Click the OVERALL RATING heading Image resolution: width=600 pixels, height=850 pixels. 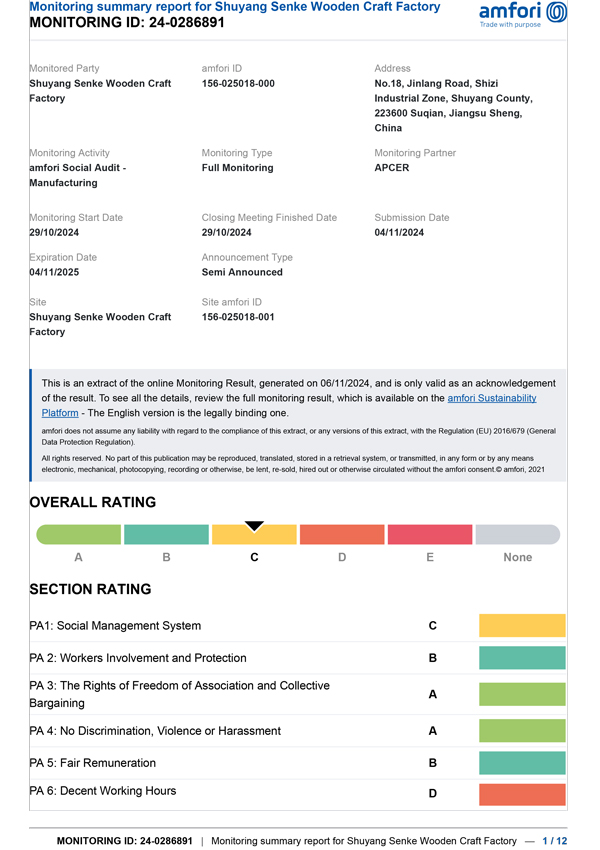coord(93,503)
